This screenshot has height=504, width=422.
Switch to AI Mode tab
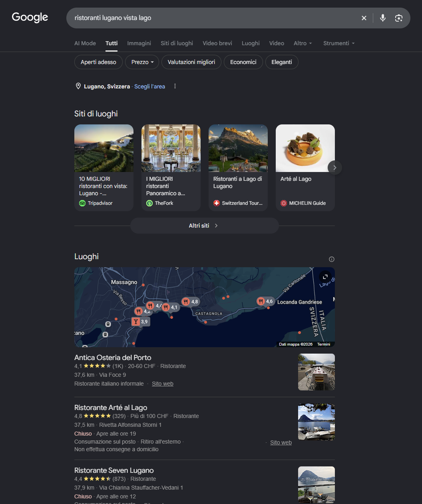click(85, 43)
